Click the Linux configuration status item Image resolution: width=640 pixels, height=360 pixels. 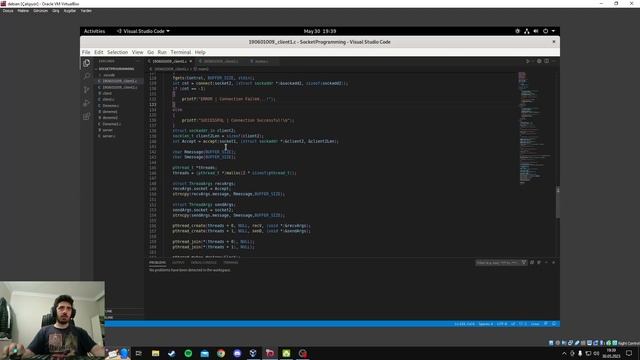click(535, 324)
